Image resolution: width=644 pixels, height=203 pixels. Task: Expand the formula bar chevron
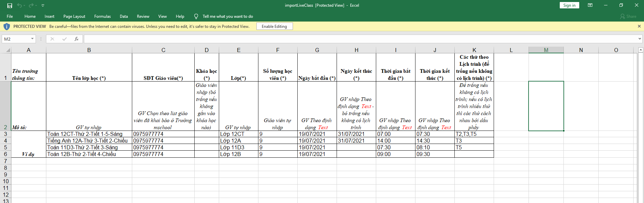point(639,39)
